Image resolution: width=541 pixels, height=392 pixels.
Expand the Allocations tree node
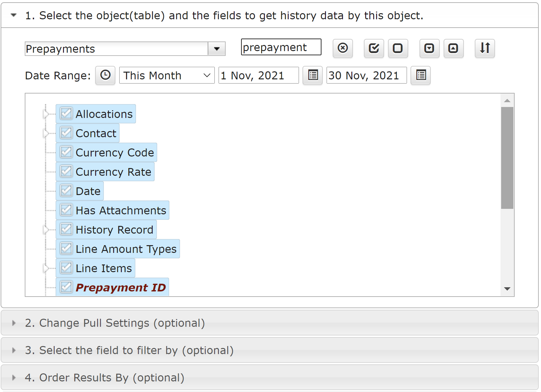point(46,114)
